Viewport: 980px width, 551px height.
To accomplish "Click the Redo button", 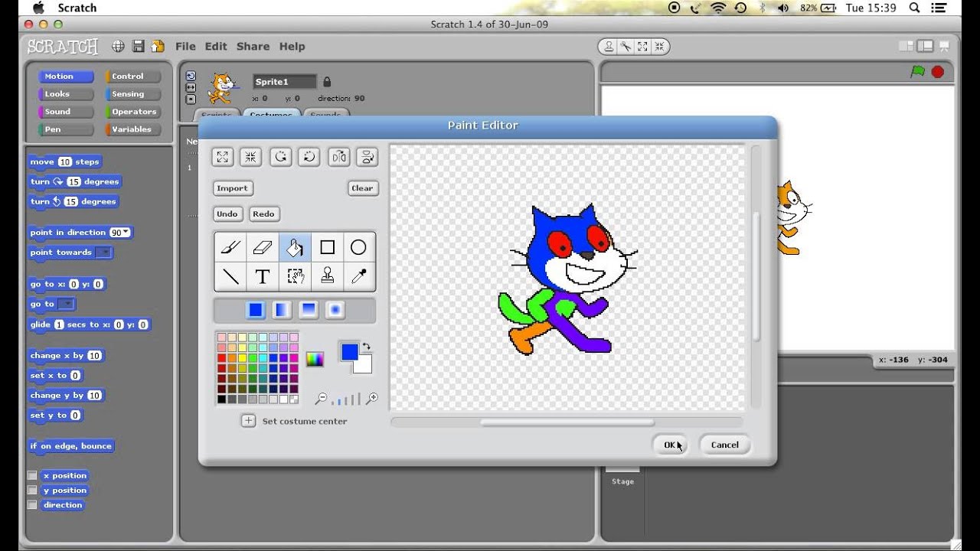I will pyautogui.click(x=263, y=214).
